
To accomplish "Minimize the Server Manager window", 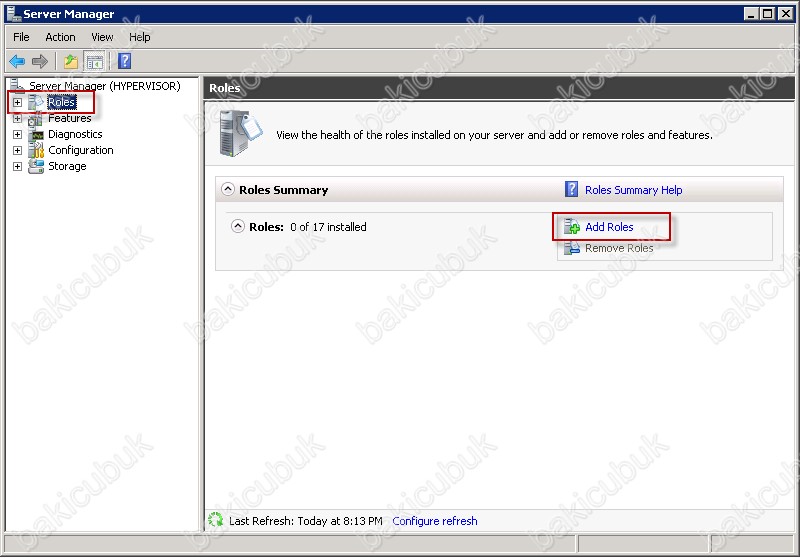I will pyautogui.click(x=750, y=14).
